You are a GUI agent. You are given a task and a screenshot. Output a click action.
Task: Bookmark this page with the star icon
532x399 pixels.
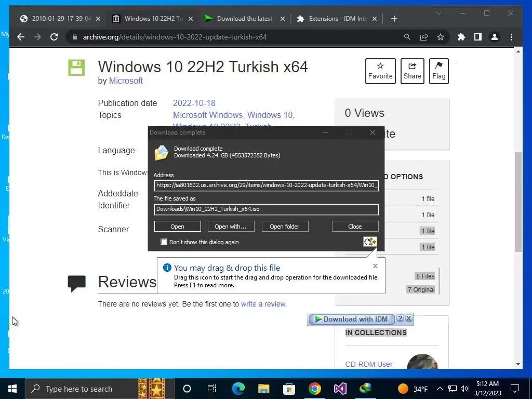click(x=441, y=37)
